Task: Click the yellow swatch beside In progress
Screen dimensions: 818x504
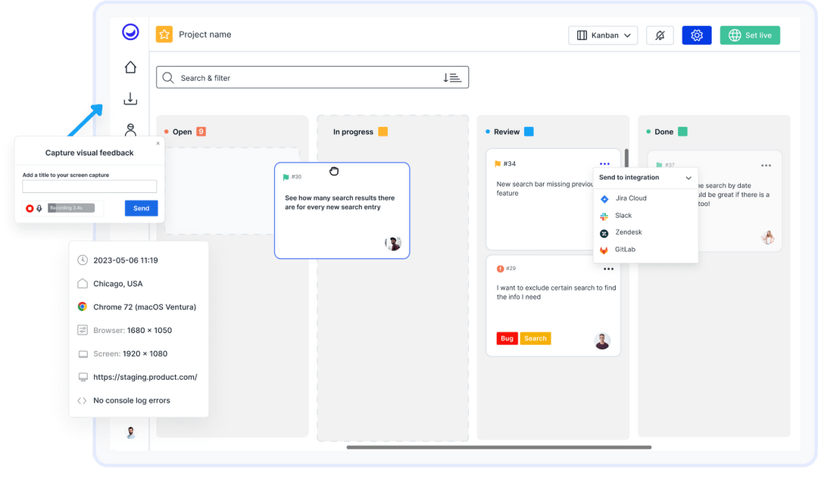Action: (x=383, y=132)
